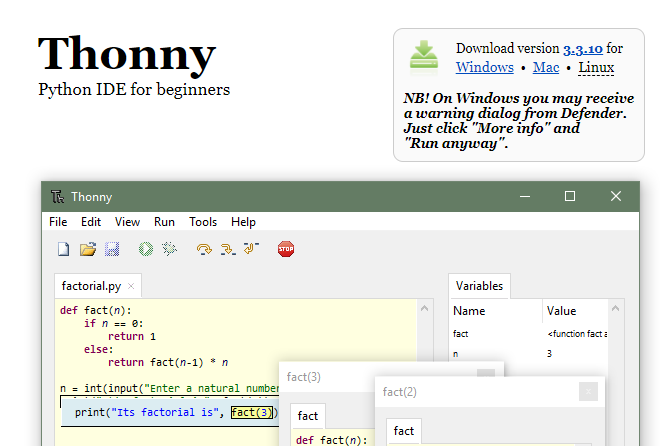Open the Tools menu

203,222
